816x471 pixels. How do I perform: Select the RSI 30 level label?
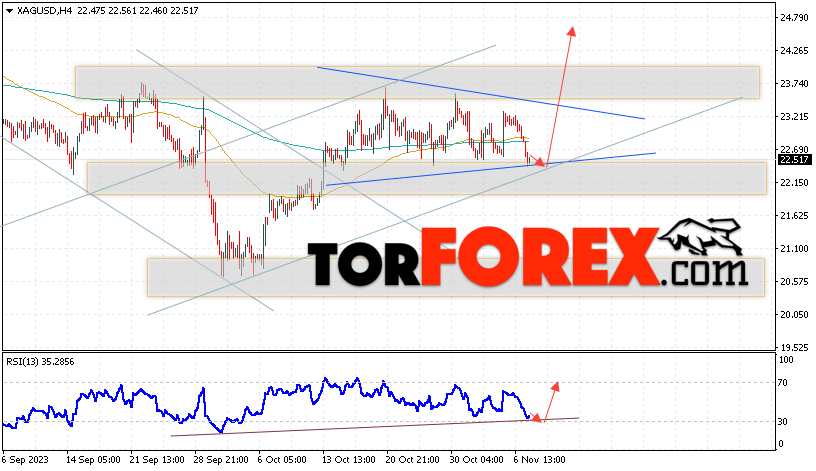[x=783, y=422]
